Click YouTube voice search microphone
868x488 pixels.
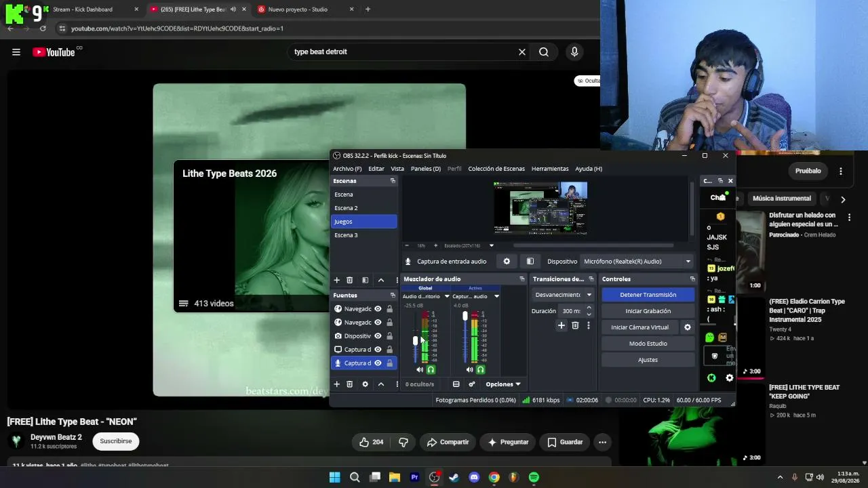(x=574, y=52)
